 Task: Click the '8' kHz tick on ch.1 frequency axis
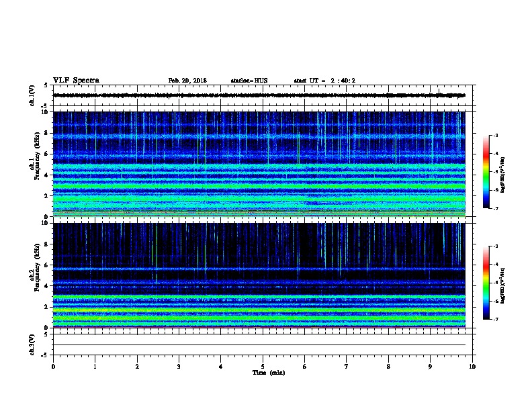click(47, 133)
